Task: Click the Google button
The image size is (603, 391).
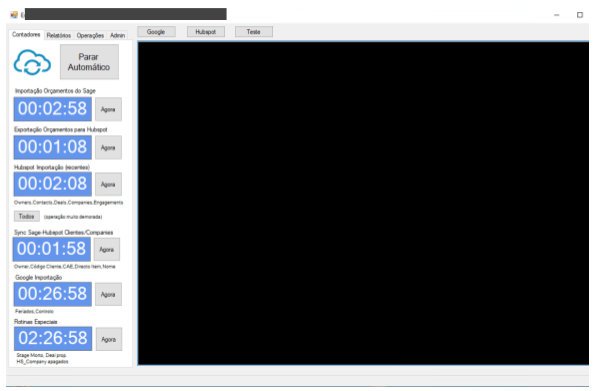Action: tap(156, 32)
